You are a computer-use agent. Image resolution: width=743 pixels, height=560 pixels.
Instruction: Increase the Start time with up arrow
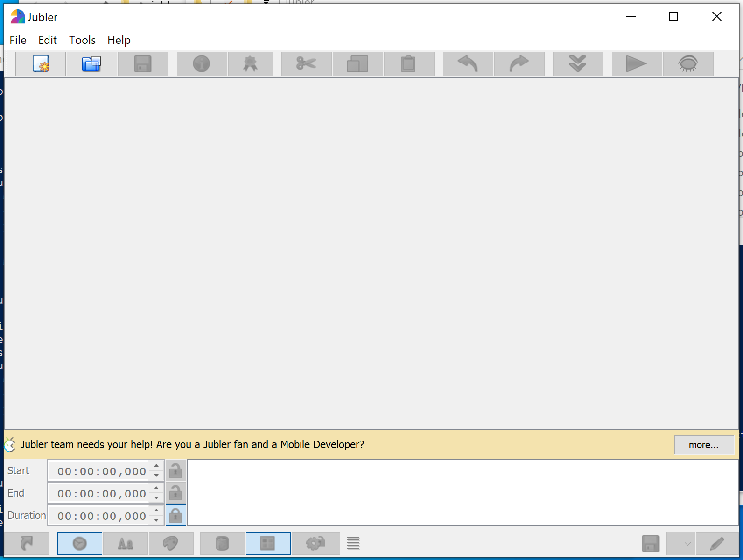click(156, 466)
